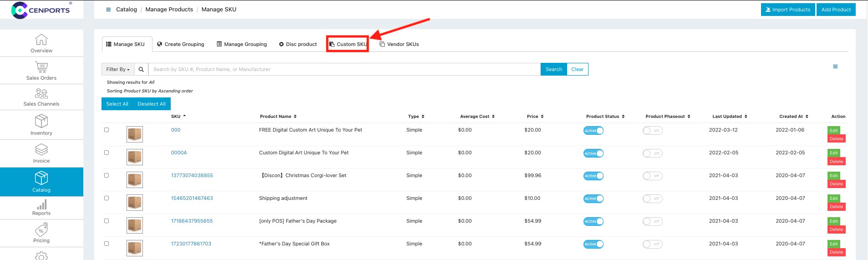Delete the Father's Day Package product
Viewport: 868px width, 260px height.
836,229
